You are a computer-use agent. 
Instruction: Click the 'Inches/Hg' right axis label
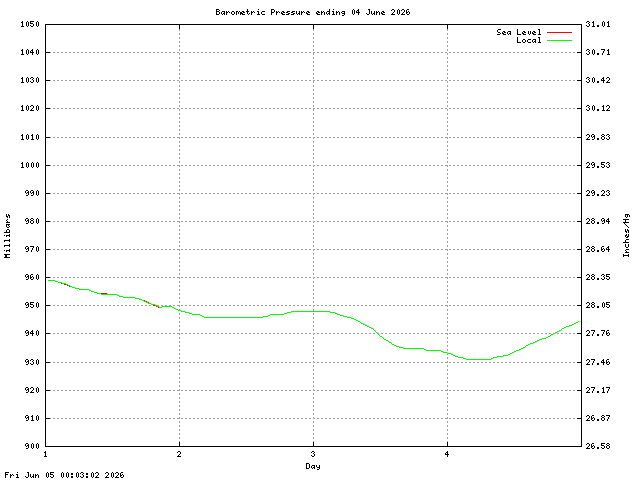coord(626,235)
